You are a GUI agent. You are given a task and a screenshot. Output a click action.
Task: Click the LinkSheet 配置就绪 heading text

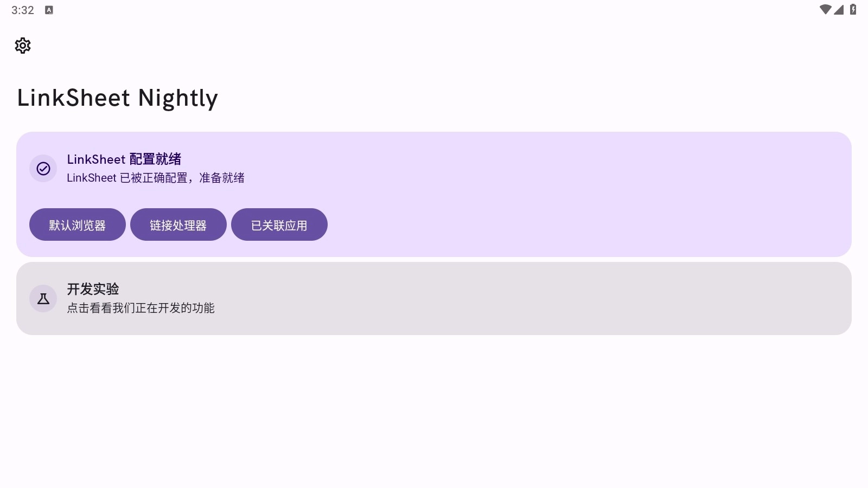coord(124,159)
